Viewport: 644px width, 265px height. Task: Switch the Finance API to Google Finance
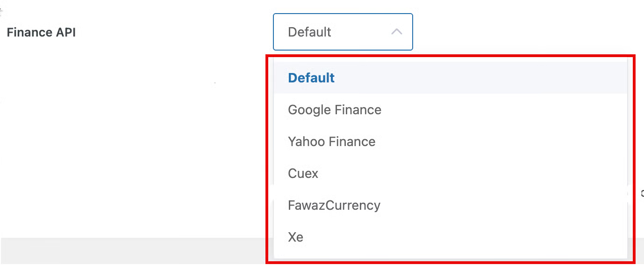(335, 110)
